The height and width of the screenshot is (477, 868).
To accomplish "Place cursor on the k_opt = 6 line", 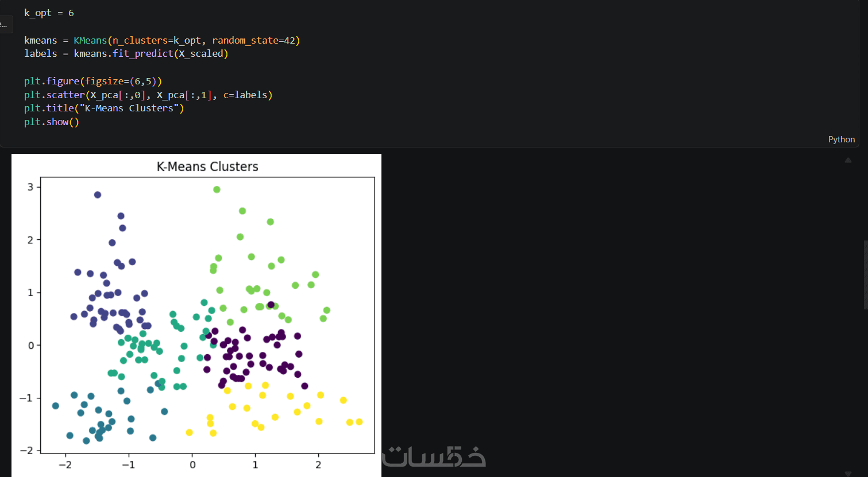I will pyautogui.click(x=49, y=13).
